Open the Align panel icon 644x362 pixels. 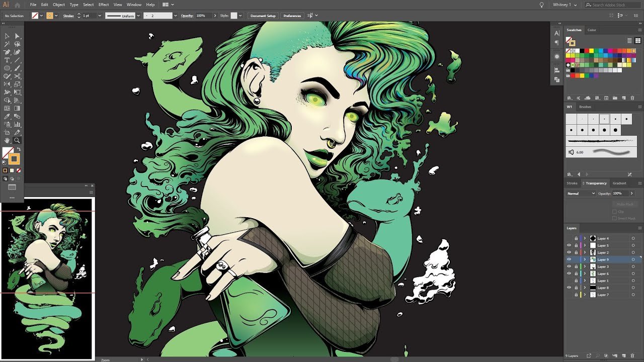coord(557,70)
